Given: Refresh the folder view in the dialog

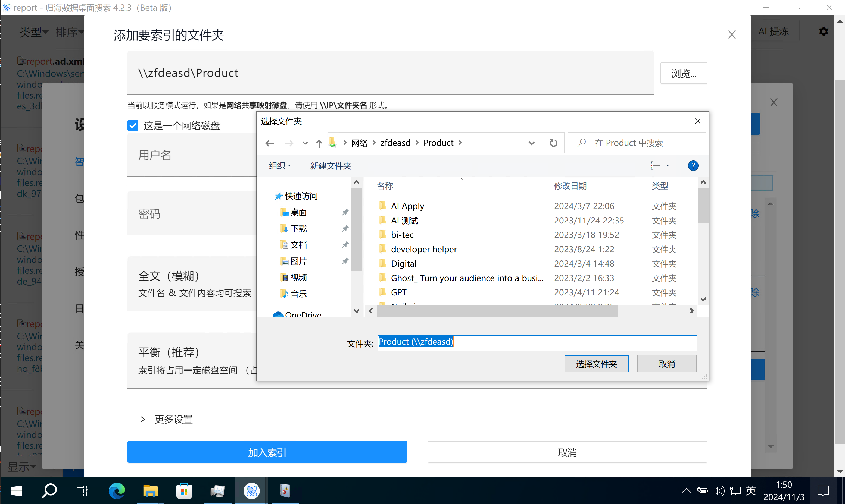Looking at the screenshot, I should point(553,143).
